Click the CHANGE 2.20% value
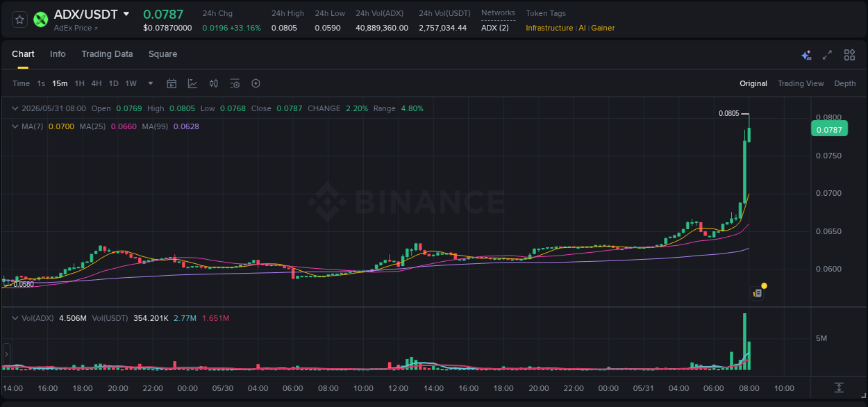868x407 pixels. pos(357,108)
